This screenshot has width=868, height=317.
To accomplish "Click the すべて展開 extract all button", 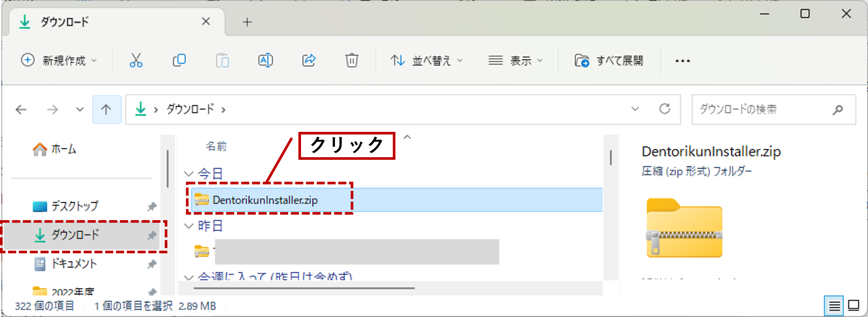I will pyautogui.click(x=609, y=61).
